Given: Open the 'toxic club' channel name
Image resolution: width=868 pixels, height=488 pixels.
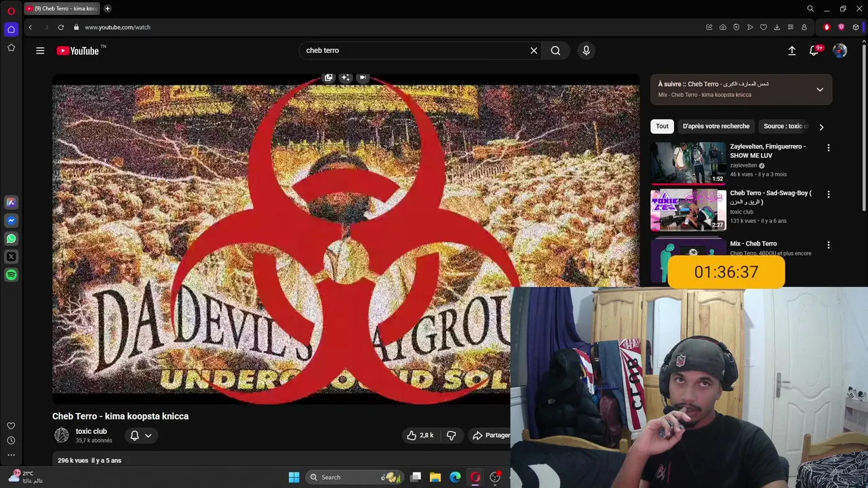Looking at the screenshot, I should pyautogui.click(x=91, y=431).
